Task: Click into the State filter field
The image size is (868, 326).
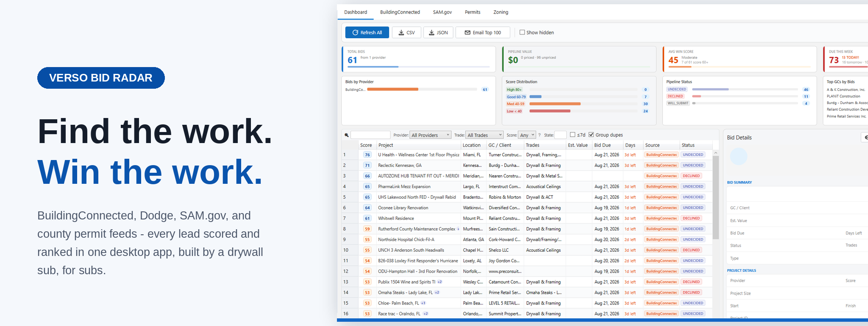Action: 560,135
